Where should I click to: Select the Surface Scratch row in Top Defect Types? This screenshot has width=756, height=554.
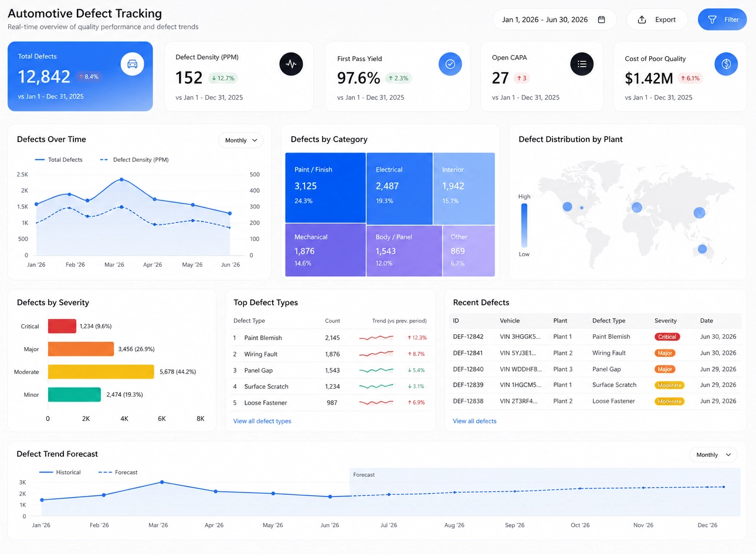pos(330,386)
